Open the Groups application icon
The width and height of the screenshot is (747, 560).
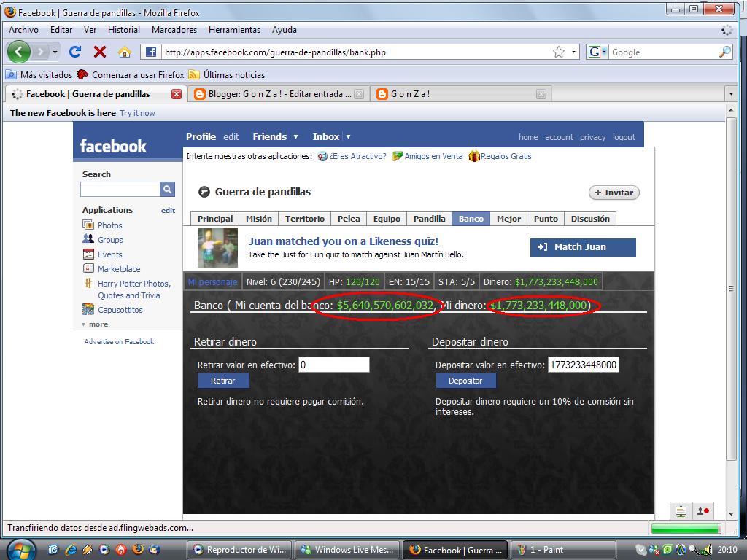pyautogui.click(x=88, y=239)
